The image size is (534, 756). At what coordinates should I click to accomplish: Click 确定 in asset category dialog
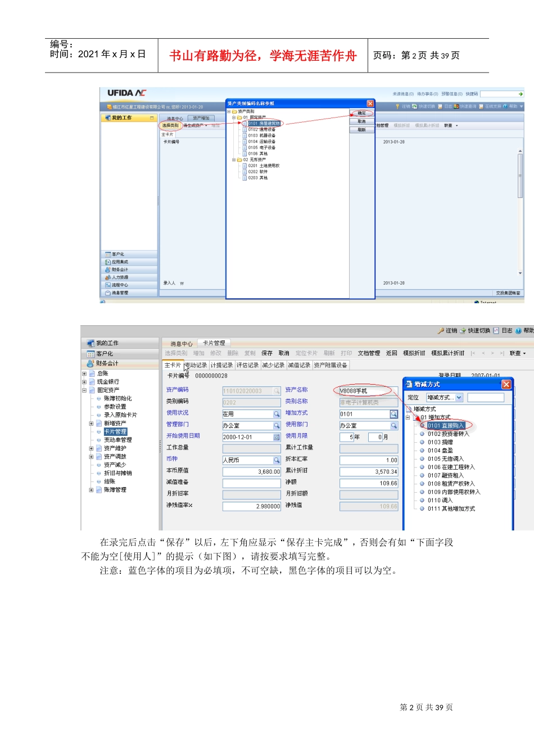[361, 114]
